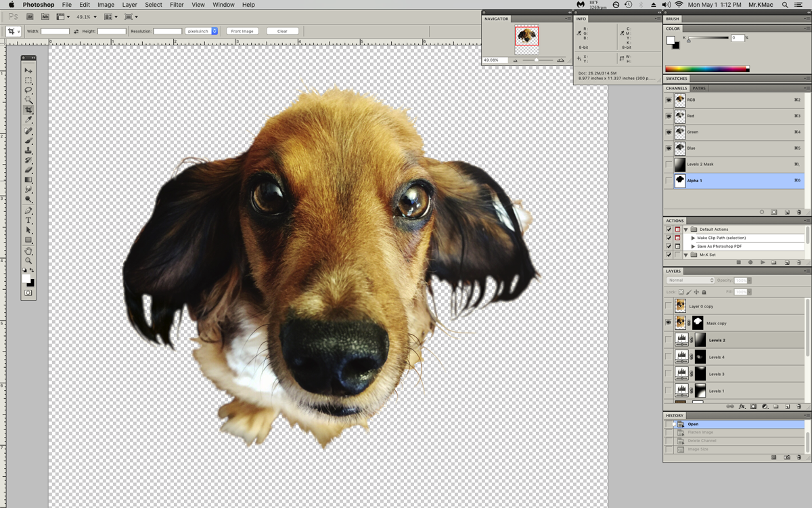Click the Width input field
Image resolution: width=812 pixels, height=508 pixels.
(x=55, y=31)
